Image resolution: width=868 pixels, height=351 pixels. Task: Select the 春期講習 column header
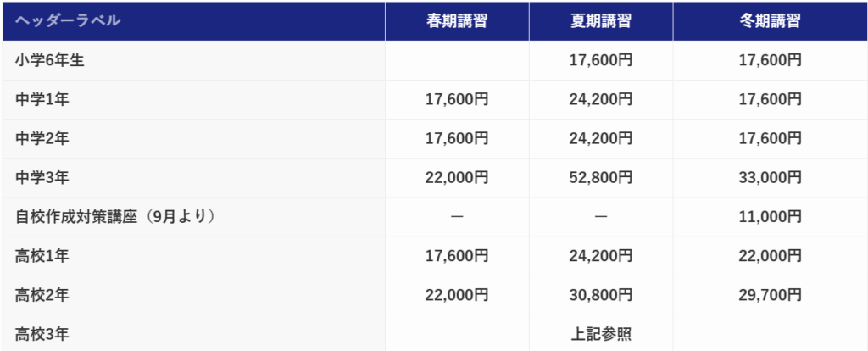(x=457, y=21)
